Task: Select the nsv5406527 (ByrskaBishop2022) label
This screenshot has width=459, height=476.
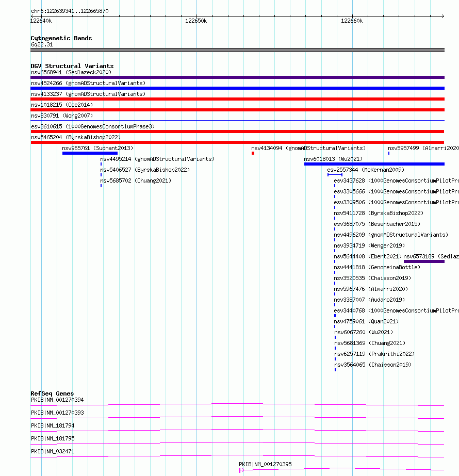Action: (145, 170)
